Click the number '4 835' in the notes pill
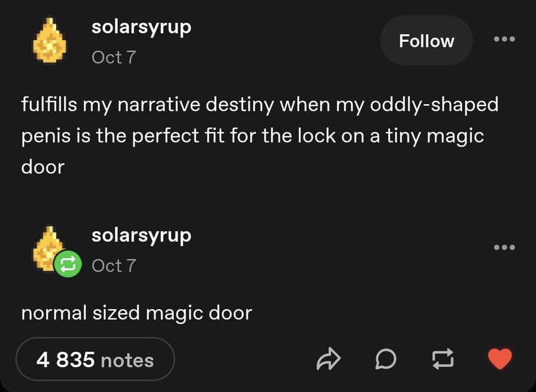The height and width of the screenshot is (392, 536). (x=66, y=360)
